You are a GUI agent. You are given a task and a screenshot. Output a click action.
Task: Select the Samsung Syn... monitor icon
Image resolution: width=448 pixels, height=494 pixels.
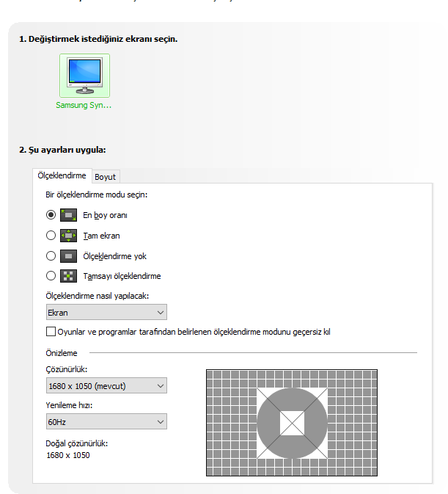tap(84, 76)
